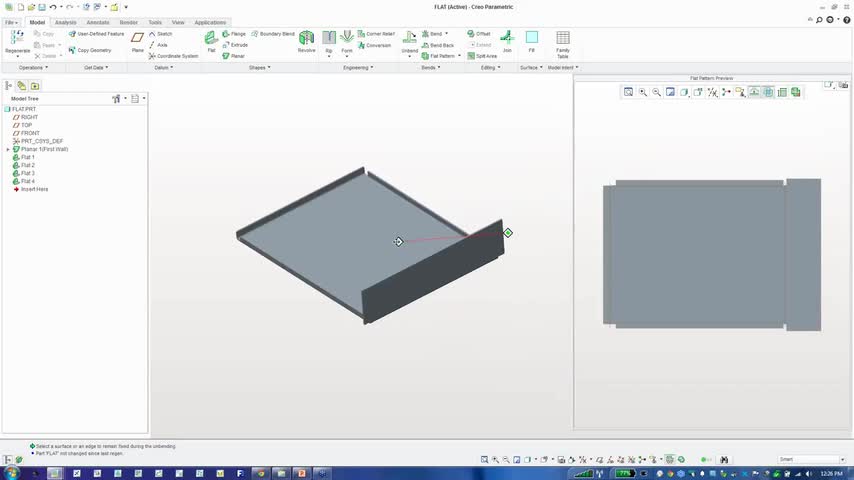Open the Family Table
This screenshot has width=854, height=480.
(x=563, y=44)
